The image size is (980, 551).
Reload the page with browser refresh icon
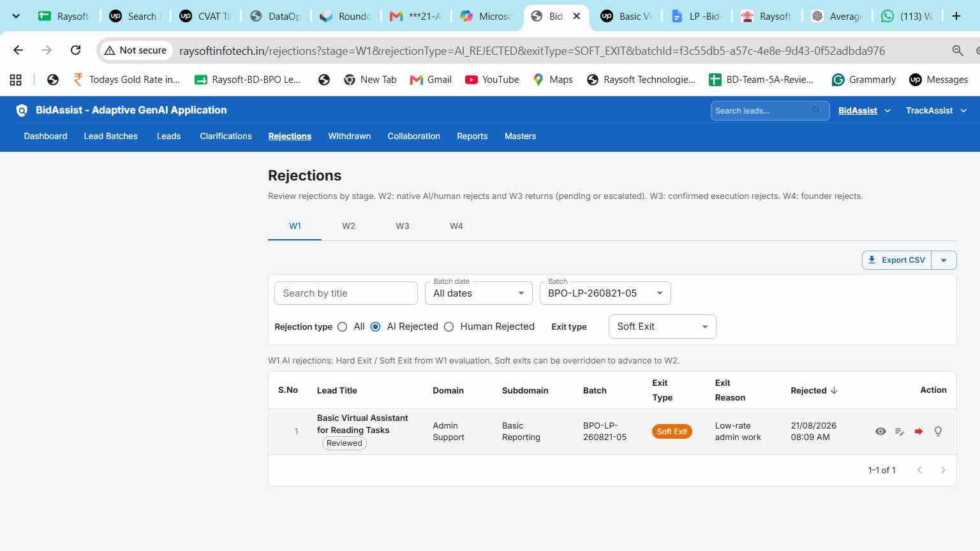click(x=75, y=50)
